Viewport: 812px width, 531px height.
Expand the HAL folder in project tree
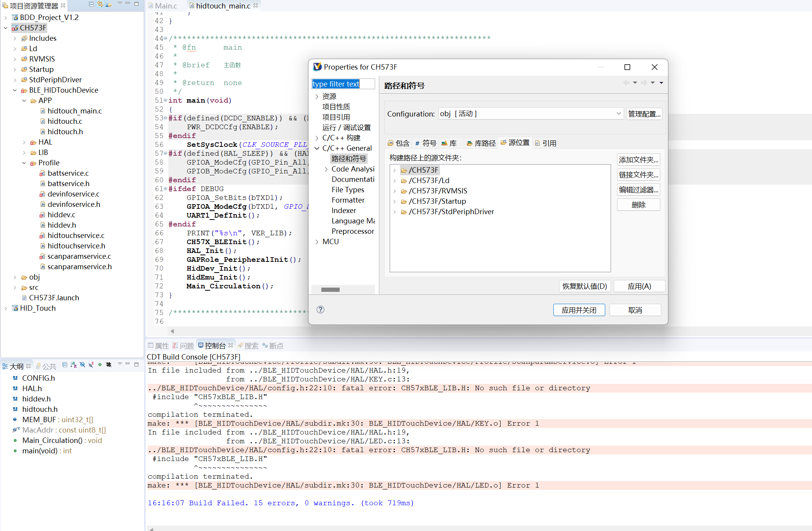pyautogui.click(x=24, y=142)
